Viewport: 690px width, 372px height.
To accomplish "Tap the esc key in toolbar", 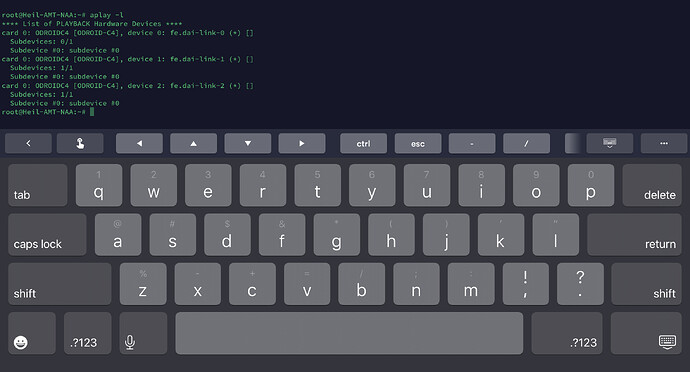I will [x=418, y=144].
